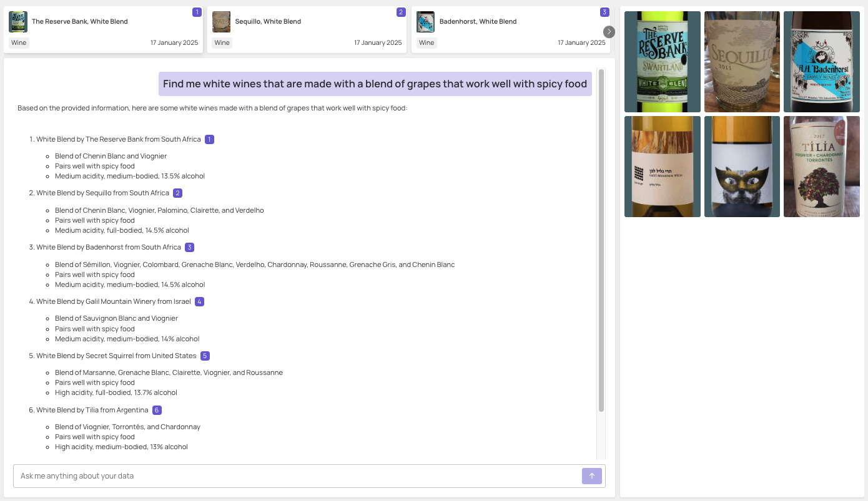Click the Tilia bottle image
Image resolution: width=868 pixels, height=501 pixels.
(821, 167)
